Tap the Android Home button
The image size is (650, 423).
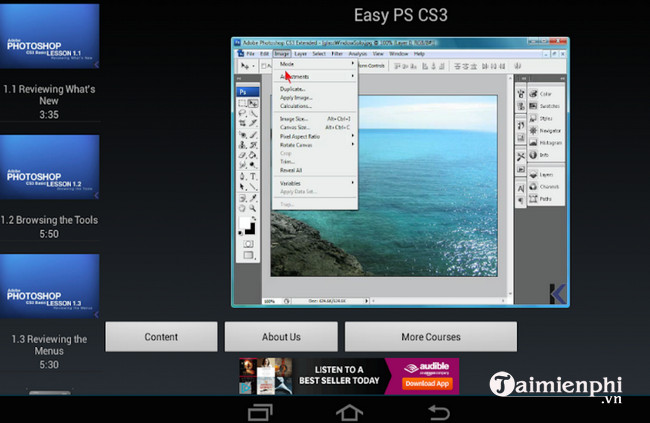pyautogui.click(x=349, y=413)
